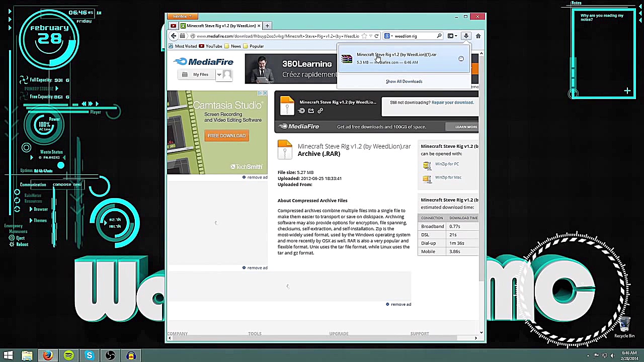This screenshot has height=362, width=644.
Task: Click the search magnifier in the search box
Action: pos(439,36)
